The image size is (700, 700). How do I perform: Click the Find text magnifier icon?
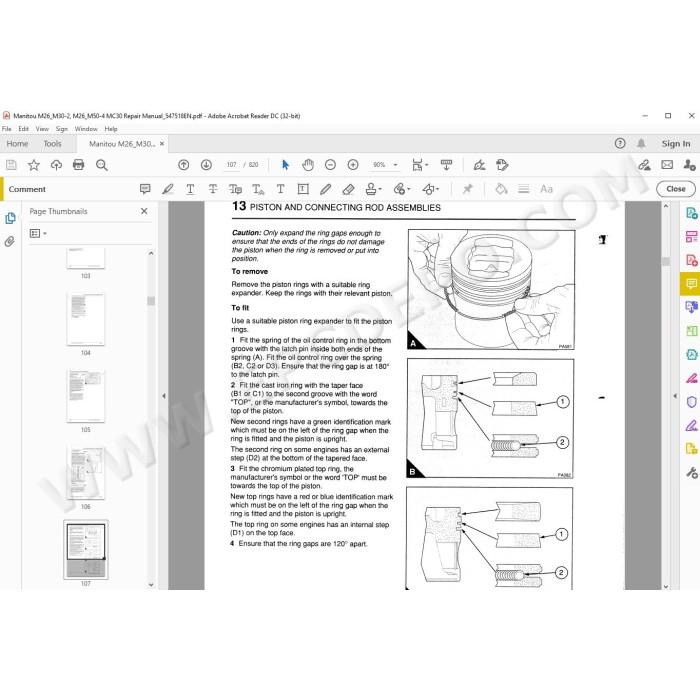pyautogui.click(x=102, y=165)
